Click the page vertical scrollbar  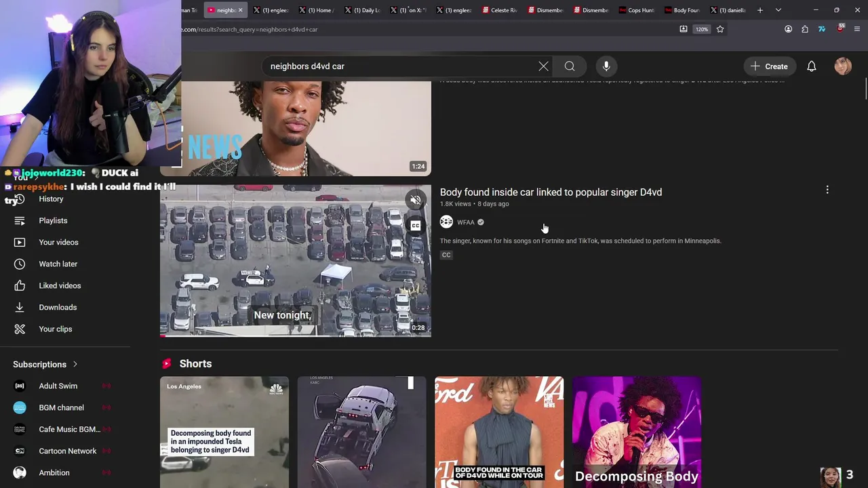coord(865,88)
